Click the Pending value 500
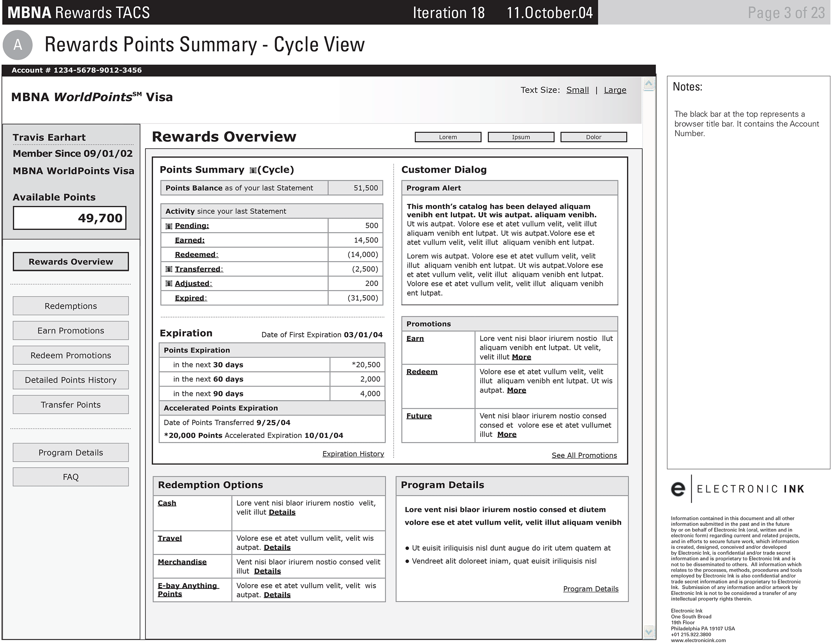835x644 pixels. (x=372, y=226)
